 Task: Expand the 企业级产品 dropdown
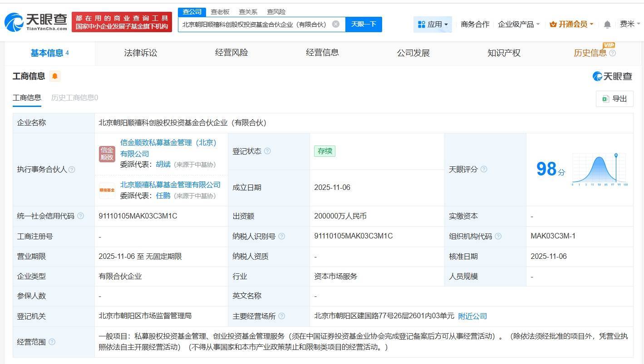(519, 24)
